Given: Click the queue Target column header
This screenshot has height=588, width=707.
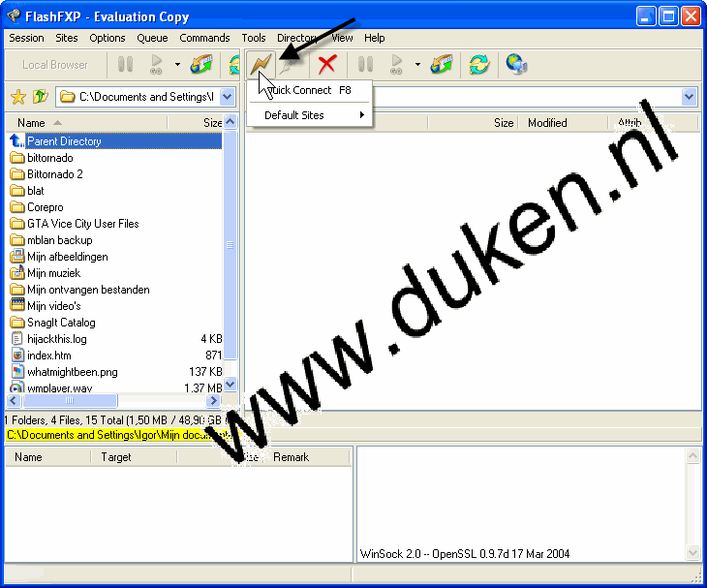Looking at the screenshot, I should (x=134, y=457).
